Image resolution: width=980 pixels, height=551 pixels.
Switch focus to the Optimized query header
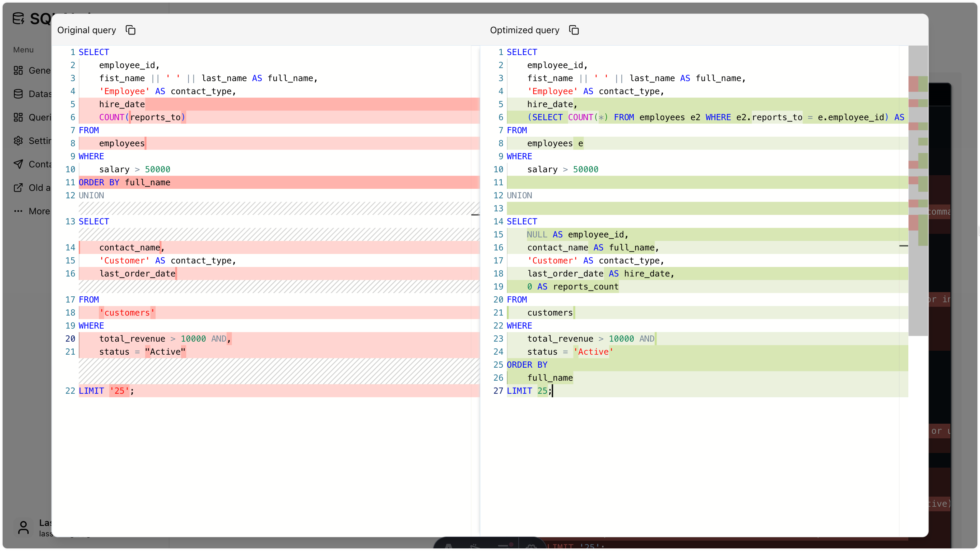pos(524,30)
